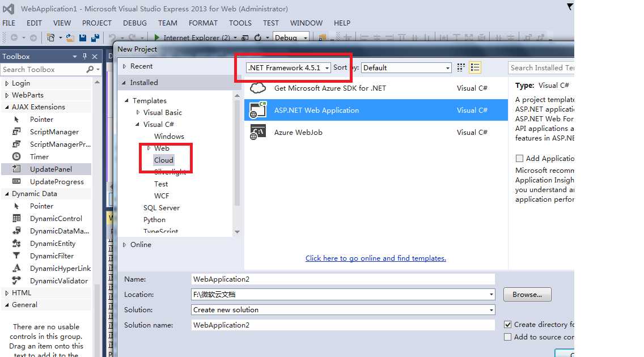Image resolution: width=644 pixels, height=357 pixels.
Task: Pin the Toolbox panel with auto-hide icon
Action: (x=84, y=56)
